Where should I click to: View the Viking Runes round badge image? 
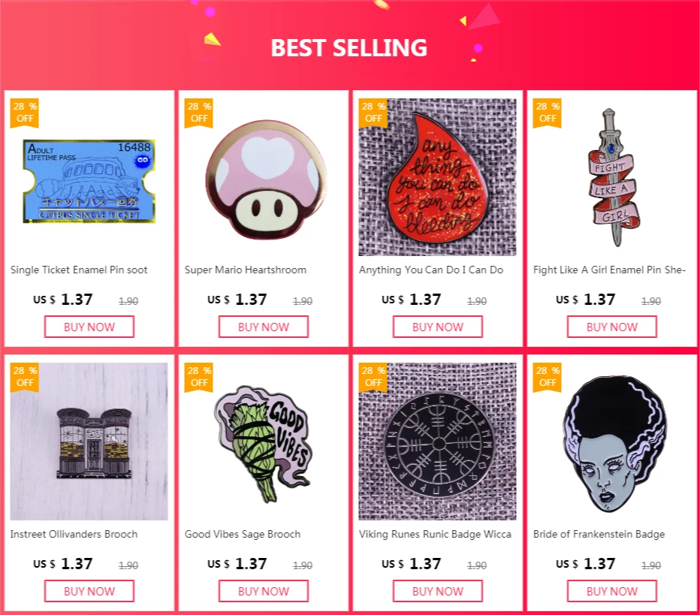pyautogui.click(x=437, y=442)
